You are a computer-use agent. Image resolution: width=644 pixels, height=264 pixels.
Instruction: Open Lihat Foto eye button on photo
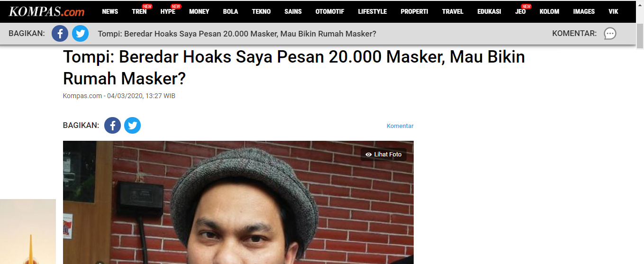383,155
